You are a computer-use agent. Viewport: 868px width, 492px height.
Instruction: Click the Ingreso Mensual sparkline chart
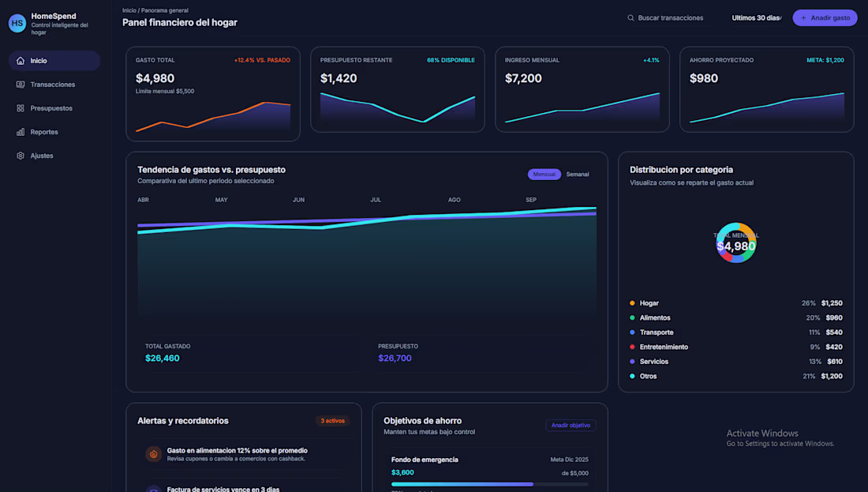[x=582, y=107]
